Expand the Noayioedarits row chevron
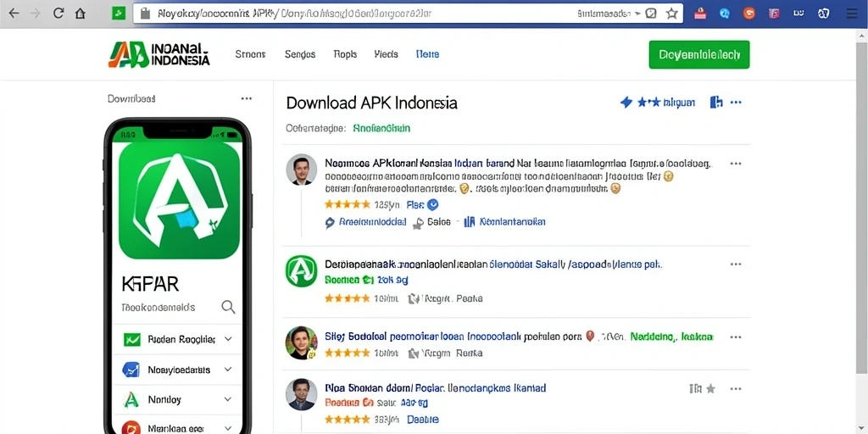 pos(228,370)
